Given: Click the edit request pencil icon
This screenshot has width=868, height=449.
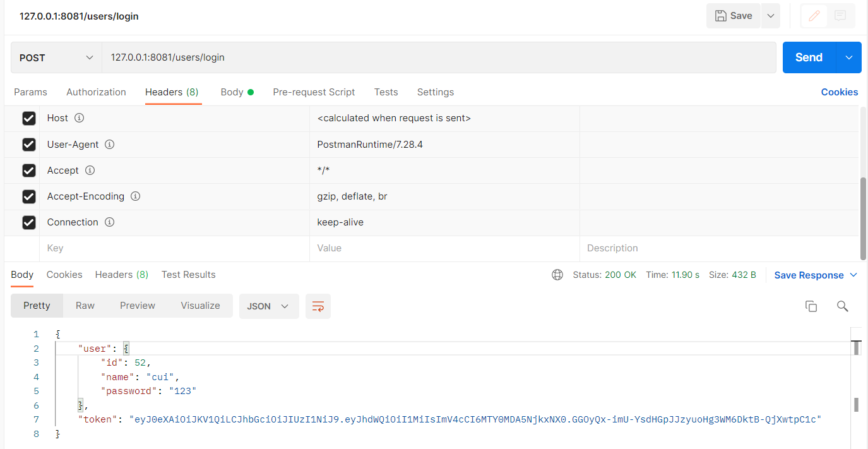Looking at the screenshot, I should (x=814, y=16).
